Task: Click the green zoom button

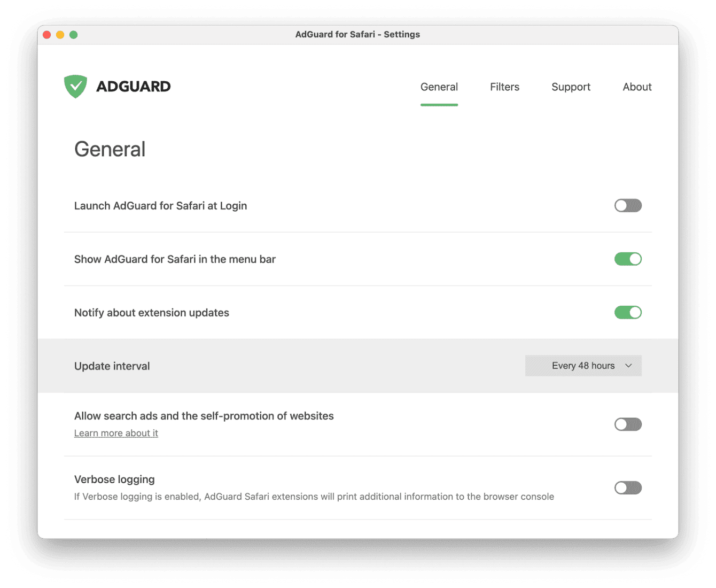Action: pos(74,34)
